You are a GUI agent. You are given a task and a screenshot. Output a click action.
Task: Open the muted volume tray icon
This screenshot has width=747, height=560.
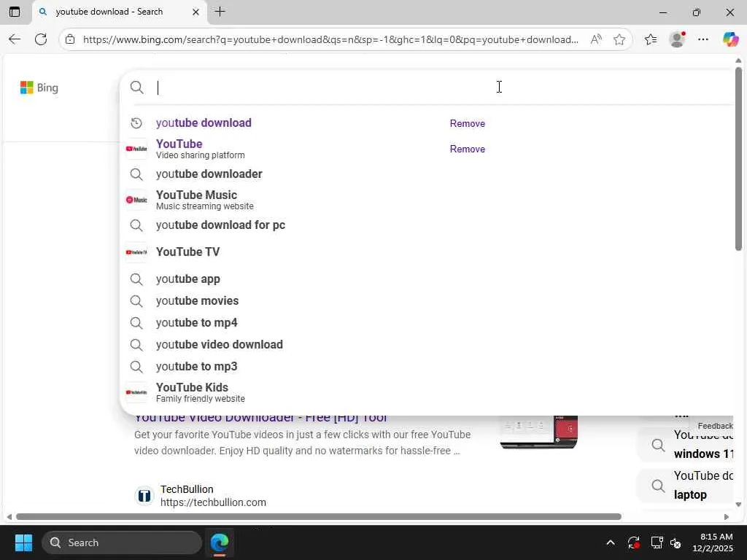tap(676, 542)
